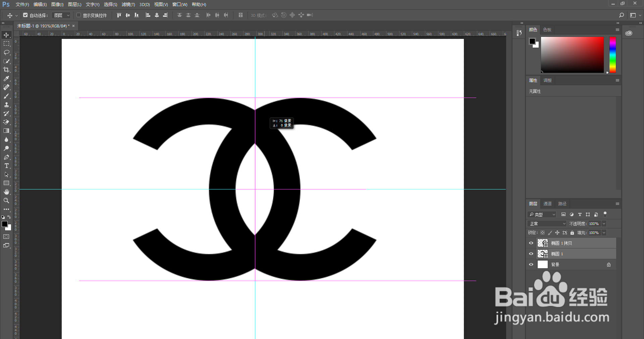Hide the 椭圆 1 拷贝 layer

pos(531,243)
